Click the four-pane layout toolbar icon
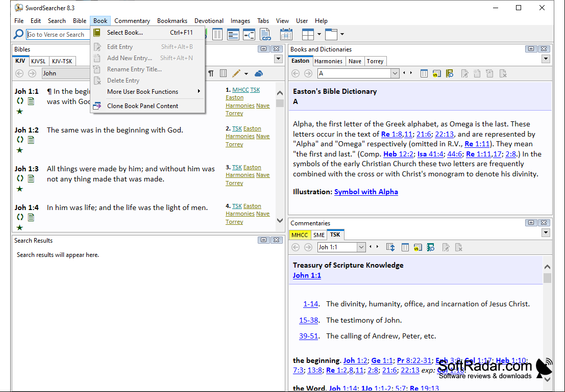 coord(308,34)
